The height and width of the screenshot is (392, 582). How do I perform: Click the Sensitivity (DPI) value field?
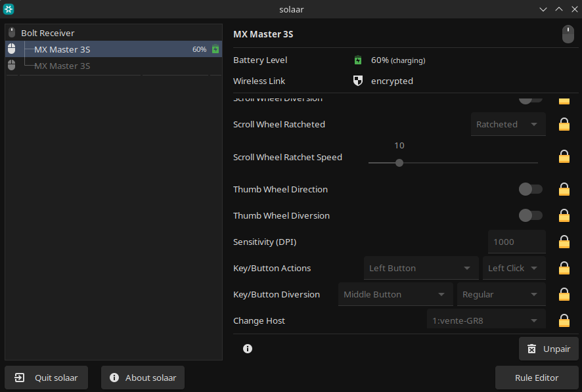(x=516, y=242)
